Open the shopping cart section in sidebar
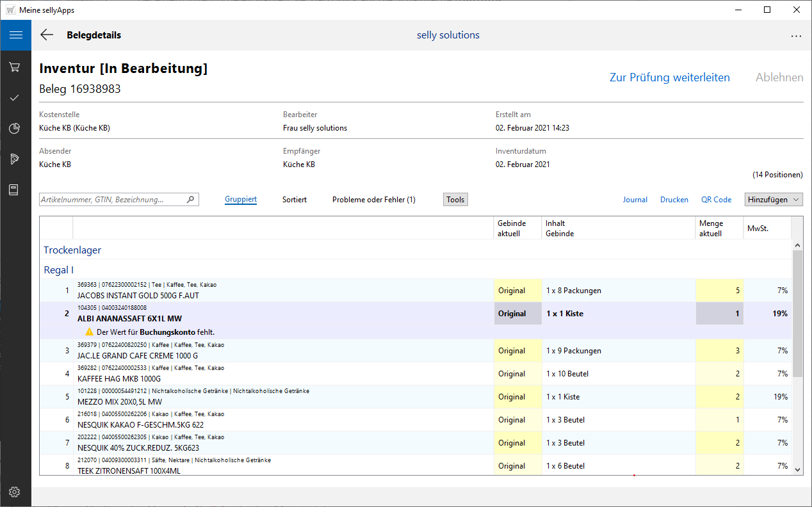Screen dimensions: 812x507 tap(15, 67)
